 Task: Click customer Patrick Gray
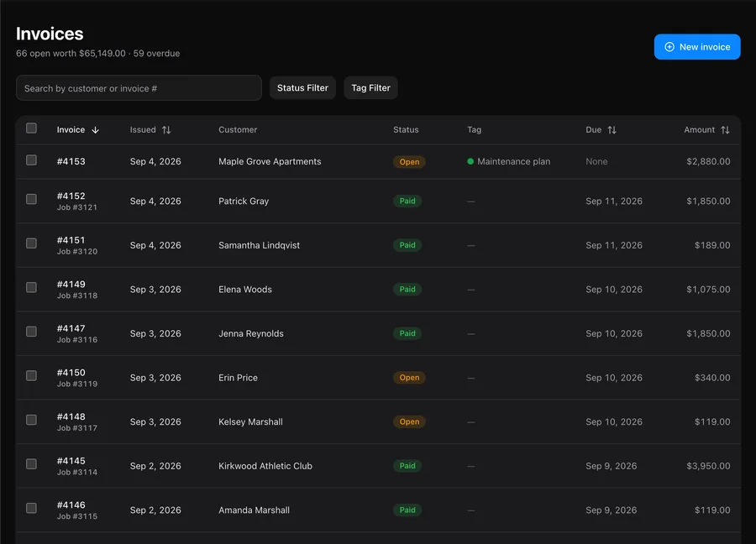pos(244,201)
